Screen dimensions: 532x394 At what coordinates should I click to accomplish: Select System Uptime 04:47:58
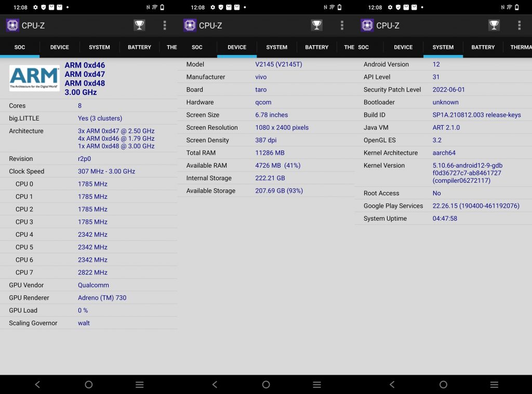445,219
